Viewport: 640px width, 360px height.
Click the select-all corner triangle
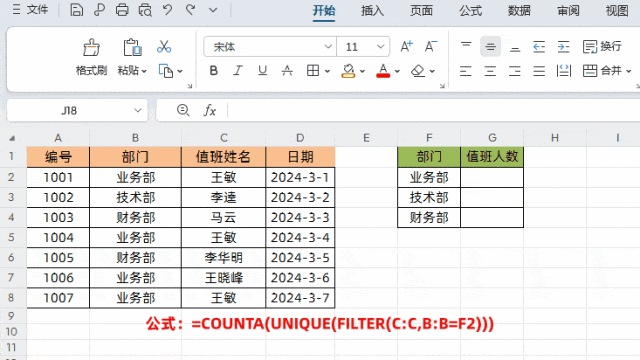[x=12, y=138]
